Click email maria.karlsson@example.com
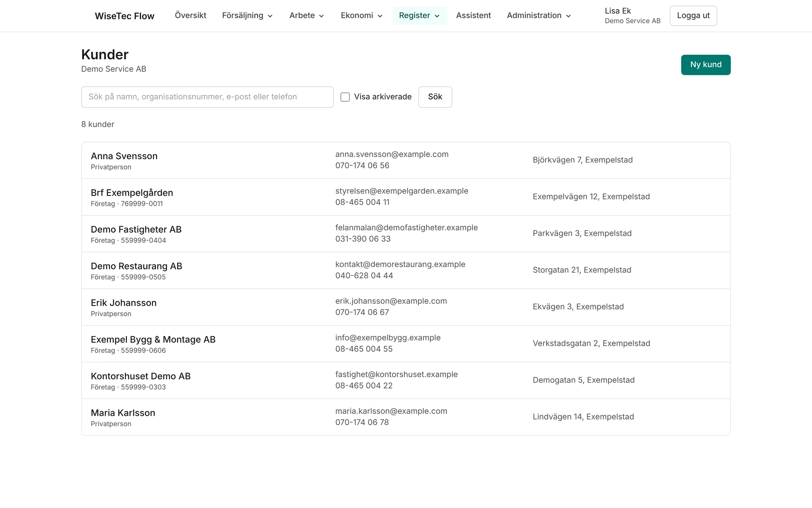The image size is (812, 508). [x=391, y=411]
